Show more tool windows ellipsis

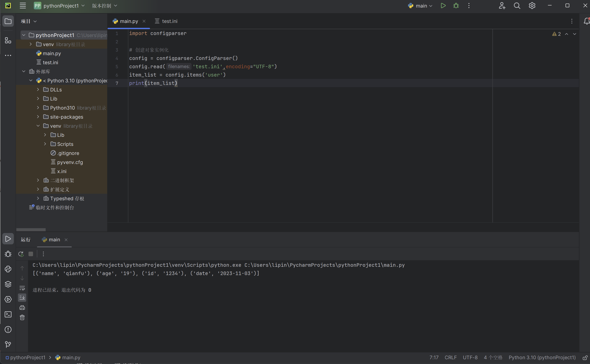[x=8, y=55]
